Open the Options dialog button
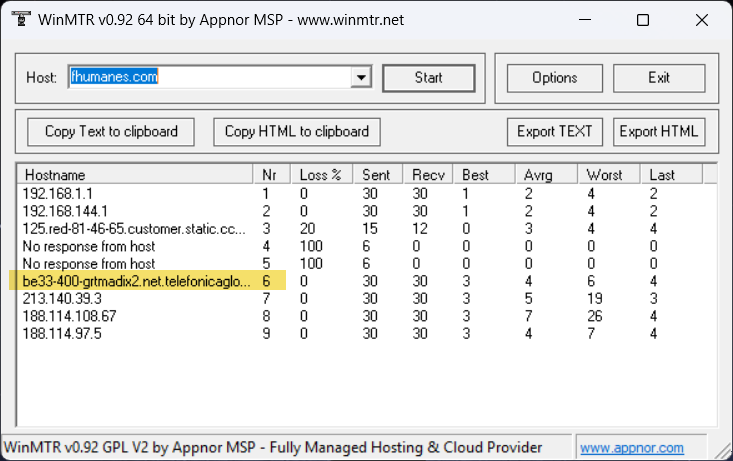The height and width of the screenshot is (461, 733). pyautogui.click(x=554, y=78)
